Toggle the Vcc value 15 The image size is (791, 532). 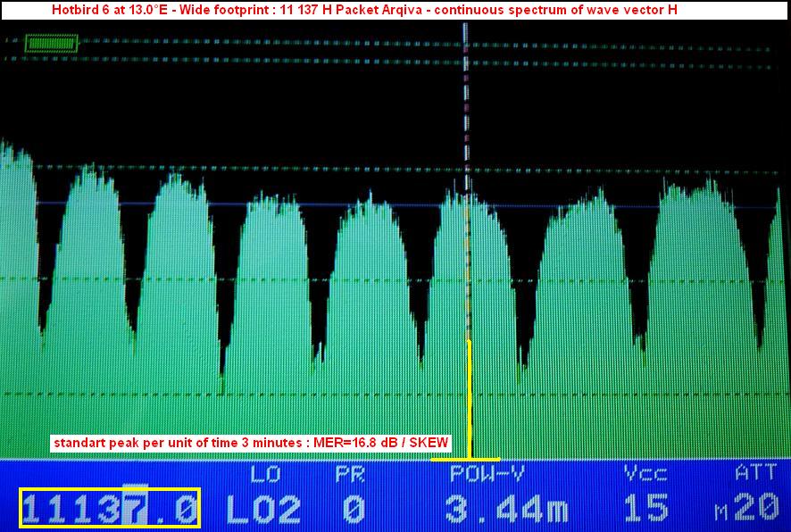pos(646,509)
